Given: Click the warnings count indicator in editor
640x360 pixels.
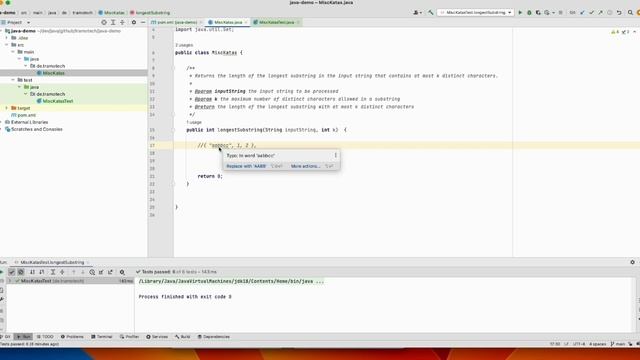Looking at the screenshot, I should point(615,32).
